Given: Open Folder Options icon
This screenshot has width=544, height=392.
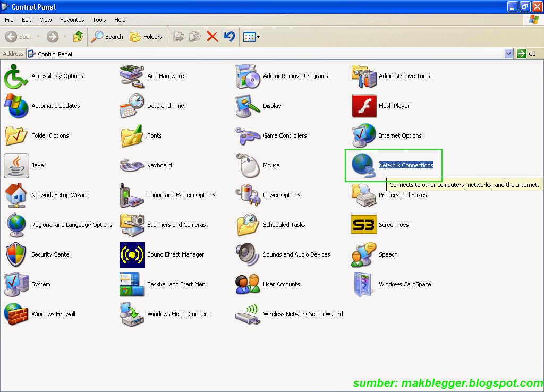Looking at the screenshot, I should [15, 135].
